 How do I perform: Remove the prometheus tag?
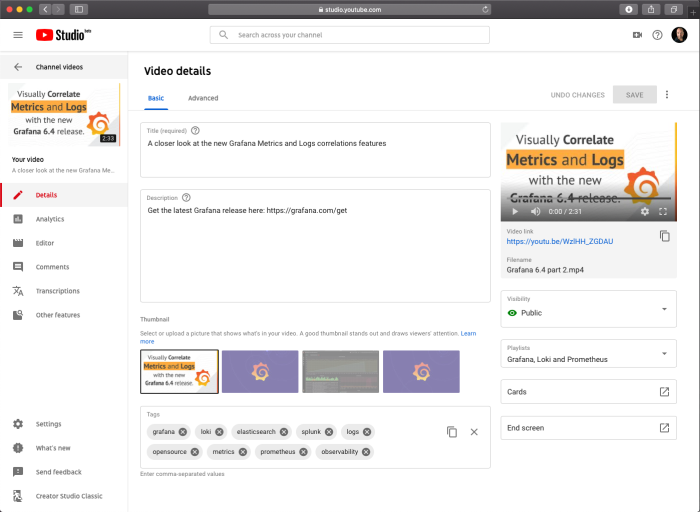click(303, 452)
